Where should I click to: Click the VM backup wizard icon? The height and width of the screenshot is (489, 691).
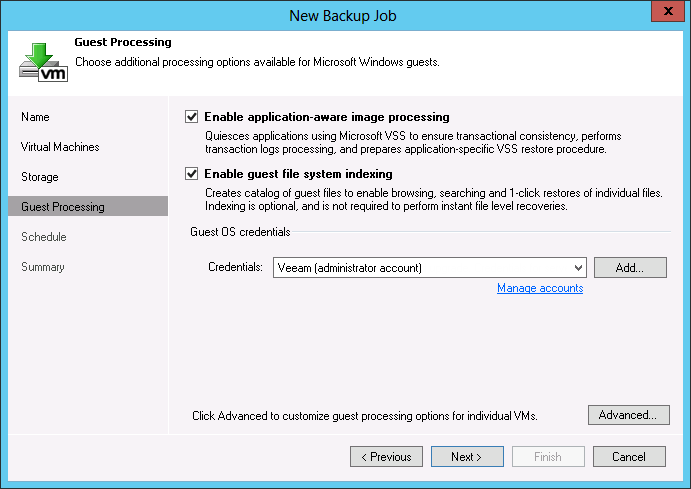(x=44, y=59)
